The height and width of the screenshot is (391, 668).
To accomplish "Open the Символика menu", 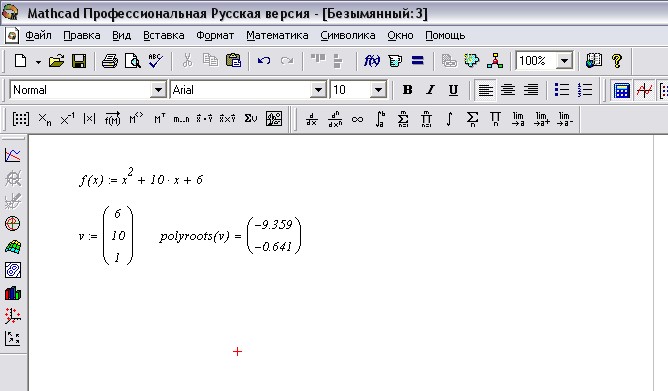I will tap(348, 35).
